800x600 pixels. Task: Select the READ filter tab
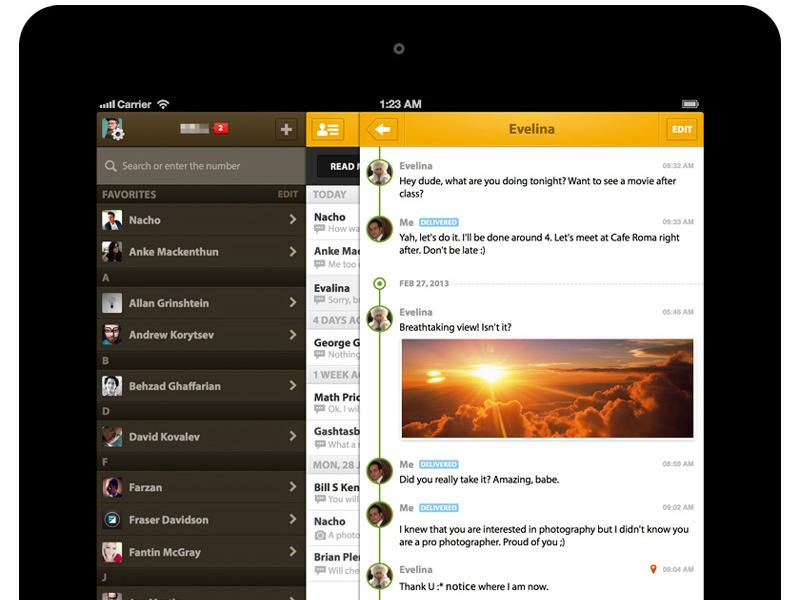pyautogui.click(x=338, y=166)
